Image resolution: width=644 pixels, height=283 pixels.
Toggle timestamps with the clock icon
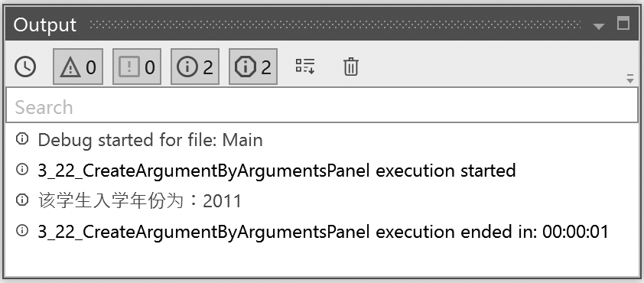25,67
